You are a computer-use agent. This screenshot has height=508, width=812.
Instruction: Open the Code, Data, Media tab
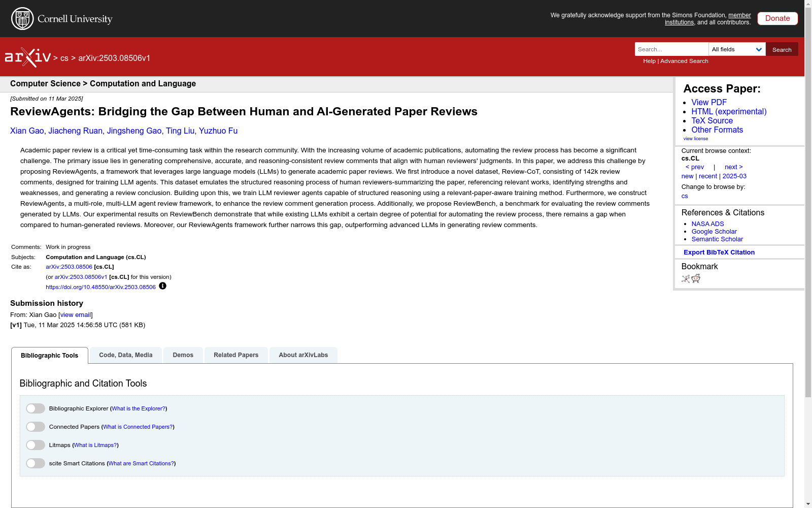[x=126, y=355]
